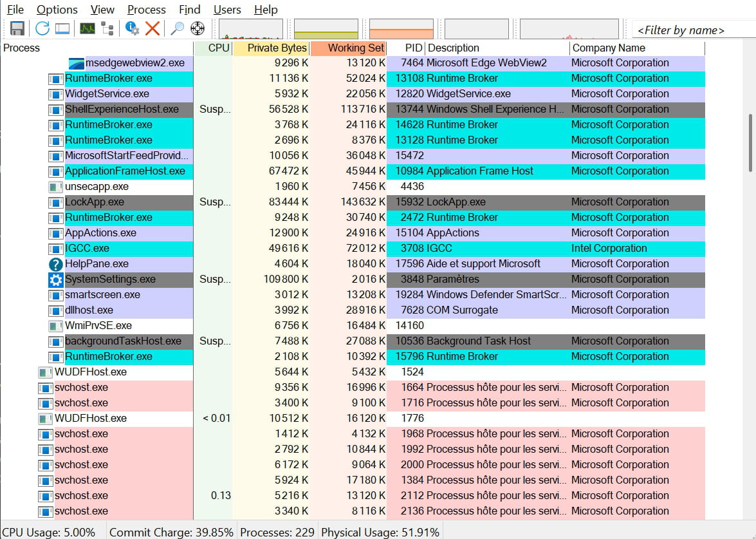
Task: Click the CPU usage mini graph in toolbar
Action: point(251,29)
